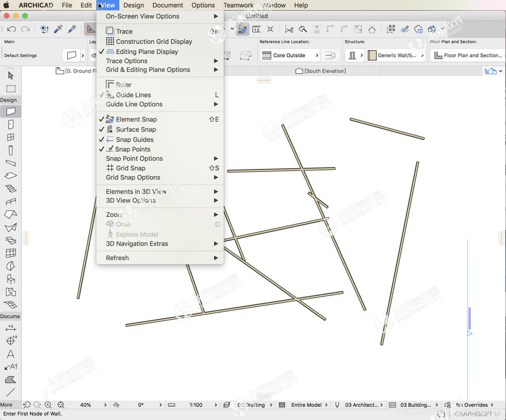This screenshot has width=506, height=420.
Task: Select the Slab tool
Action: pos(11,175)
